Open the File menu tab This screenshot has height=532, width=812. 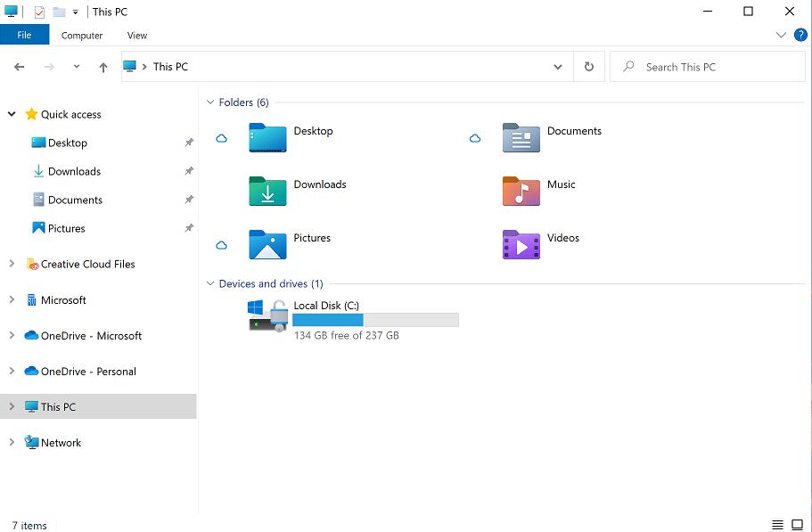pos(24,35)
